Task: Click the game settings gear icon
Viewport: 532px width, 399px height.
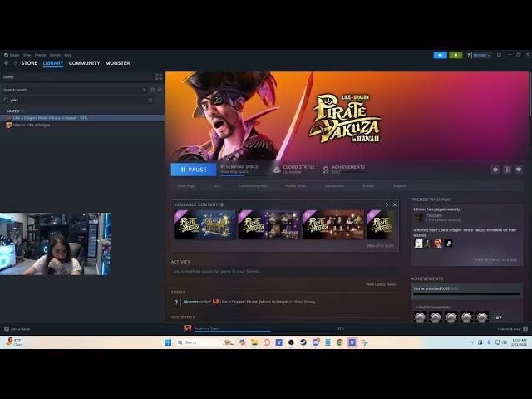Action: (x=495, y=170)
